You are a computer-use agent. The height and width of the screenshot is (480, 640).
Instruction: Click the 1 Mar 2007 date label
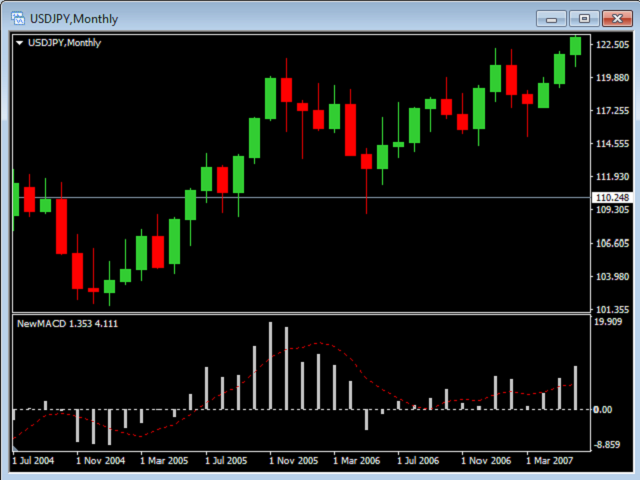point(549,461)
